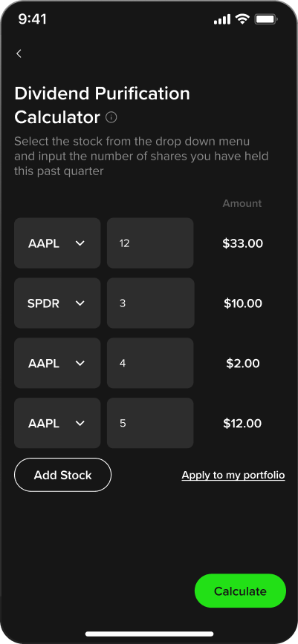Tap the 9:41 clock in status bar

[x=33, y=19]
